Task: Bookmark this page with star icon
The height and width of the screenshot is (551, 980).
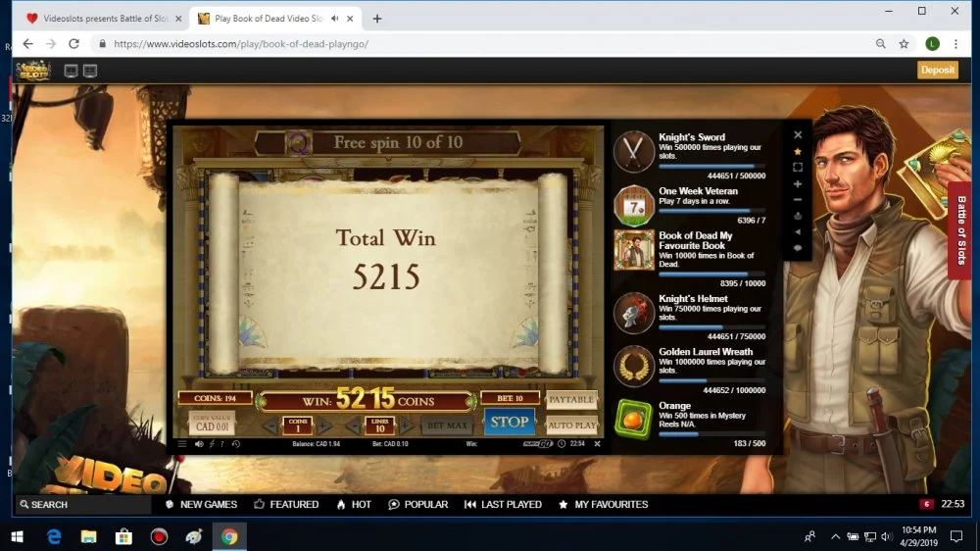Action: point(904,44)
